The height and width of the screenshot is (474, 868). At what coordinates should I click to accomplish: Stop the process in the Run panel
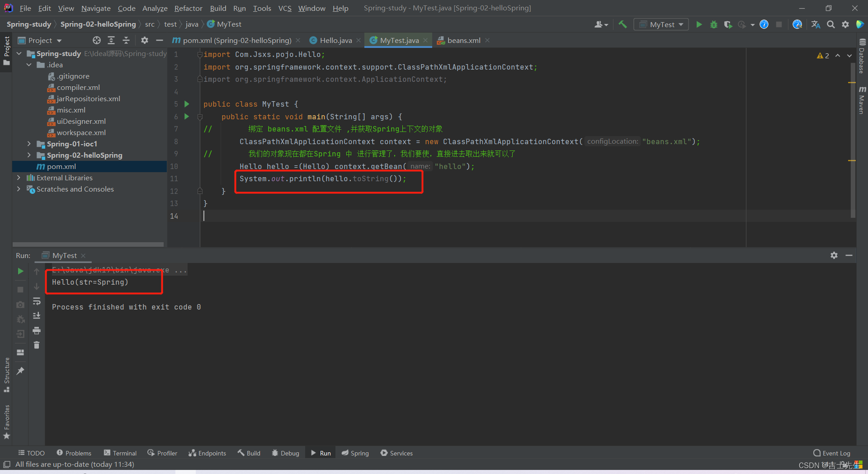tap(20, 289)
